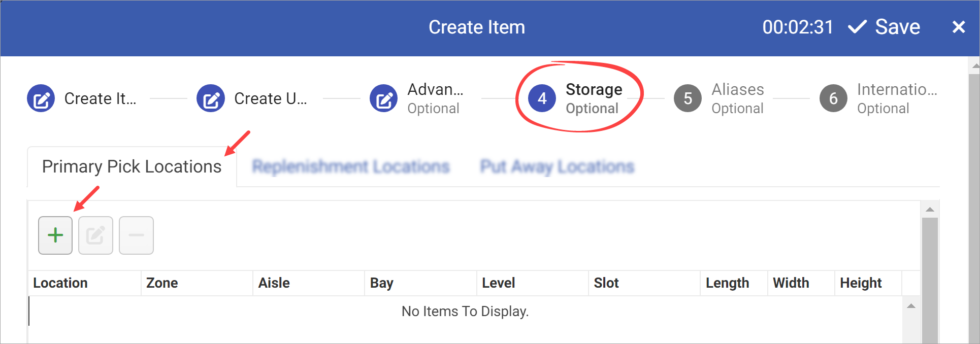Select the Primary Pick Locations tab
This screenshot has height=344, width=980.
132,166
